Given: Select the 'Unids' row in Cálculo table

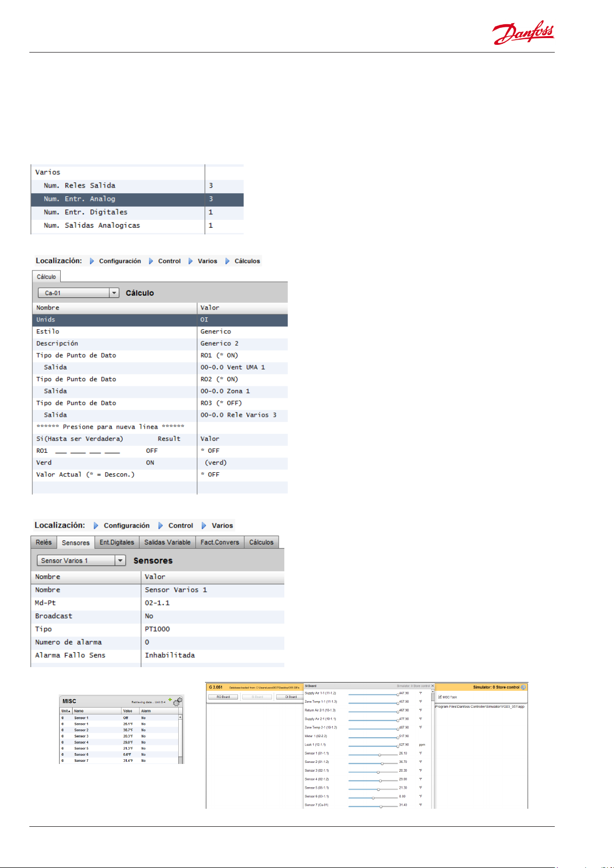Looking at the screenshot, I should coord(160,320).
